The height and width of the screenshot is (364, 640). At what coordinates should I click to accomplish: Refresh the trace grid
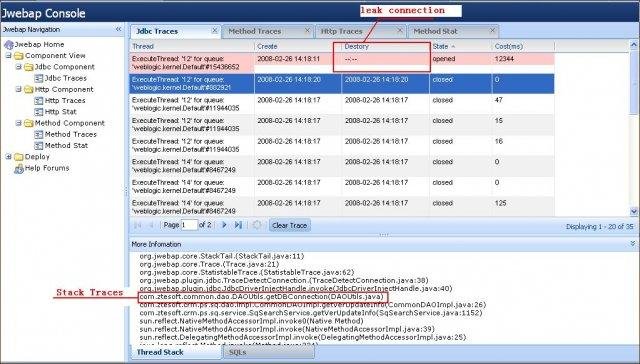(257, 225)
